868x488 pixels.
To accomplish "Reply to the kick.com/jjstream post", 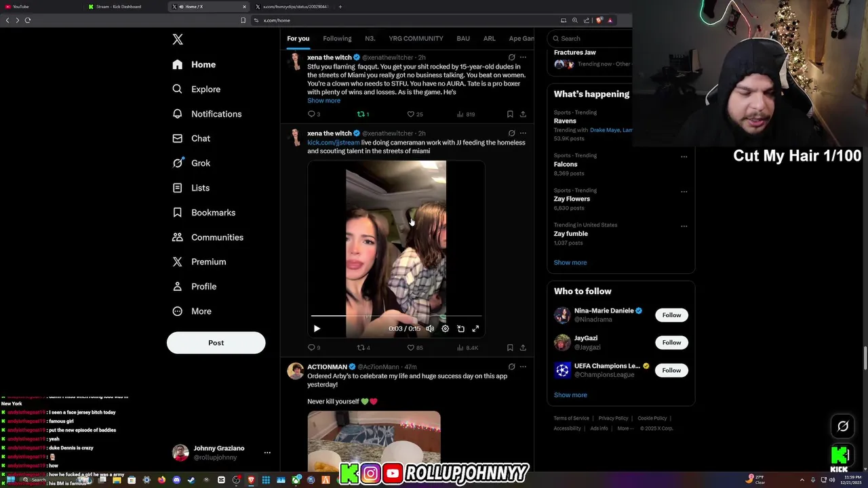I will click(314, 348).
